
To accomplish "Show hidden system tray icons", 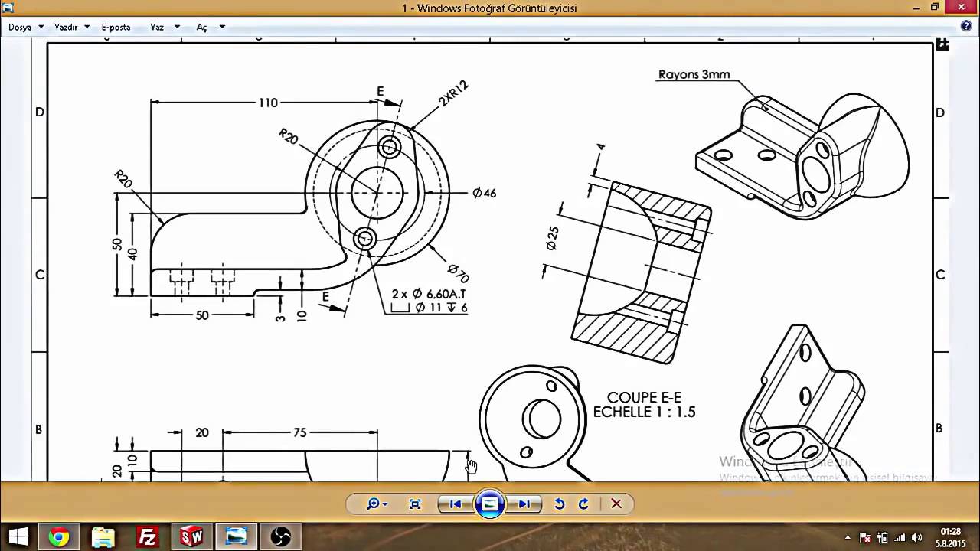I will [848, 537].
